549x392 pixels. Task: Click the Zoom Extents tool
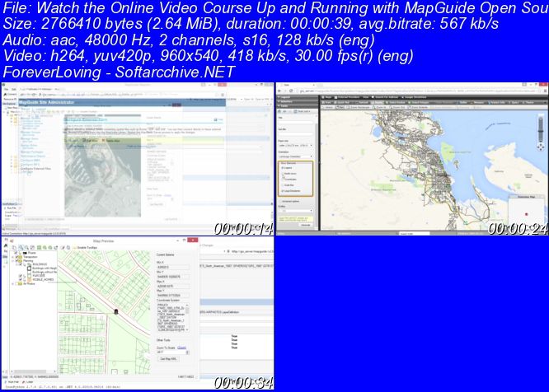pos(419,107)
